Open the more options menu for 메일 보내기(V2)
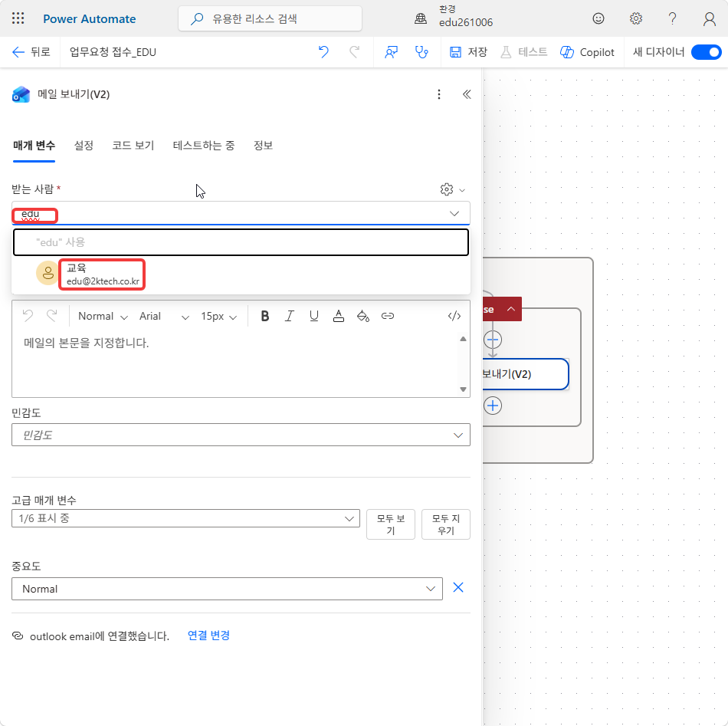 click(x=439, y=95)
